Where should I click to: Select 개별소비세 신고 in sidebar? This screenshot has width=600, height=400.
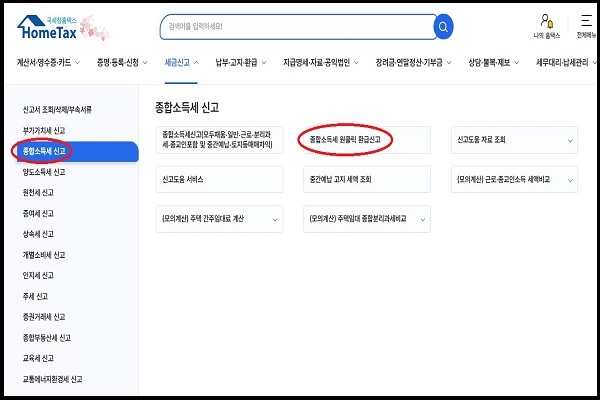pos(44,255)
